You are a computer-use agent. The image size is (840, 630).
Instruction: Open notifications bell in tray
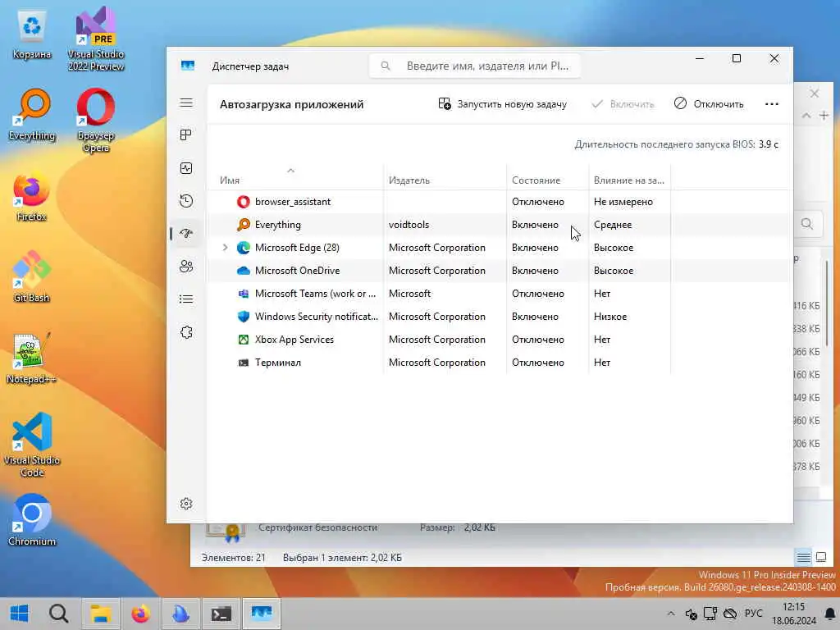[x=830, y=614]
